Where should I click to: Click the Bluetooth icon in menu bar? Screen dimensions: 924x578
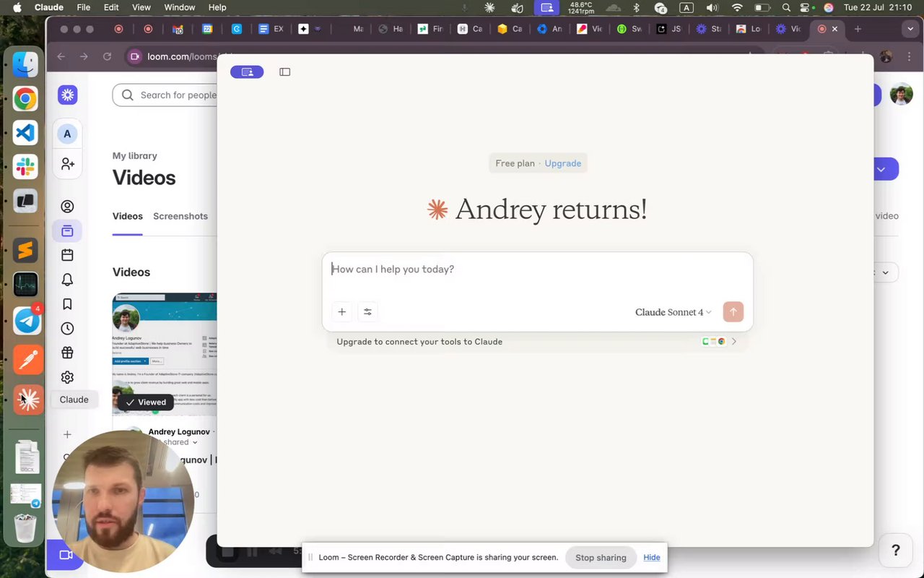(636, 7)
